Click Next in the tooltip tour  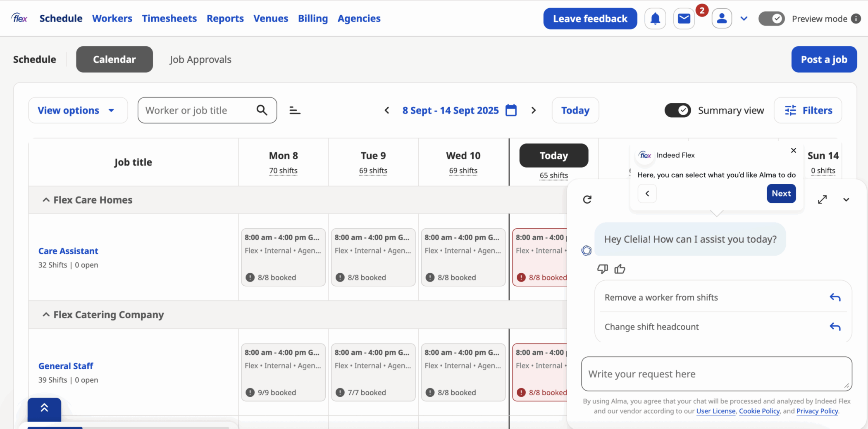pos(781,193)
